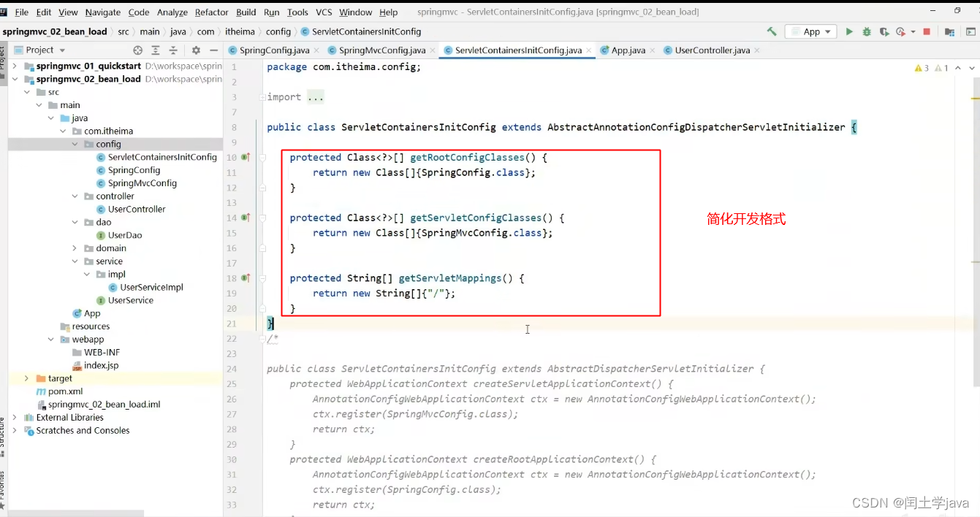Click override gutter icon on line 14
The height and width of the screenshot is (517, 980).
(246, 218)
